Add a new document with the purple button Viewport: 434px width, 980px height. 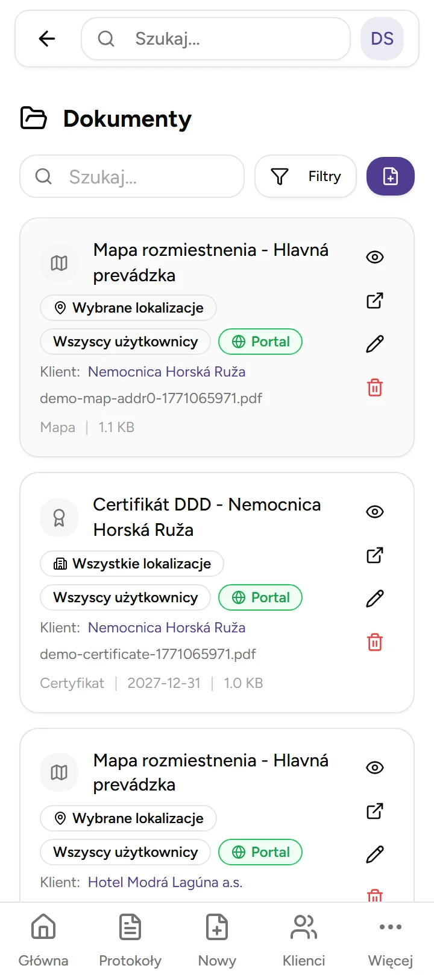click(x=391, y=176)
